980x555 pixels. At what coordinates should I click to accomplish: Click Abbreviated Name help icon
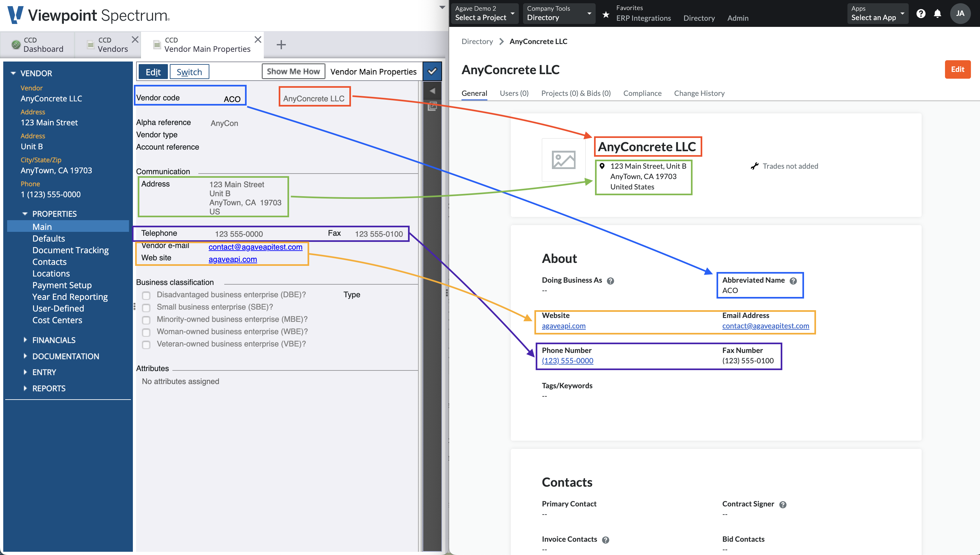pyautogui.click(x=793, y=280)
